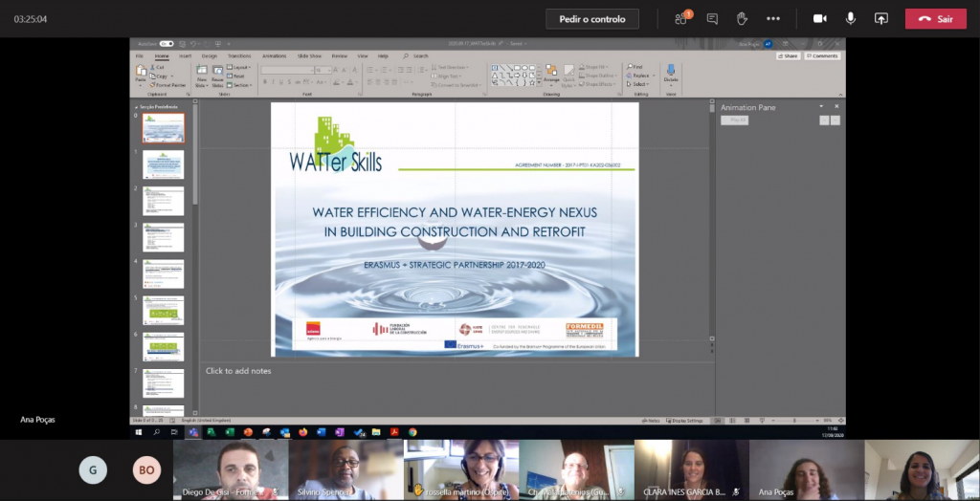Select slide thumbnail number 3

pos(163,237)
